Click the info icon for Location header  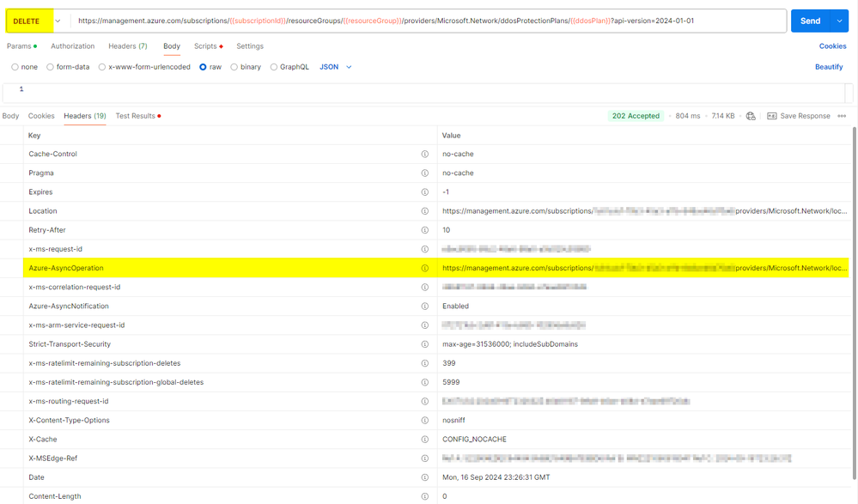(x=424, y=211)
